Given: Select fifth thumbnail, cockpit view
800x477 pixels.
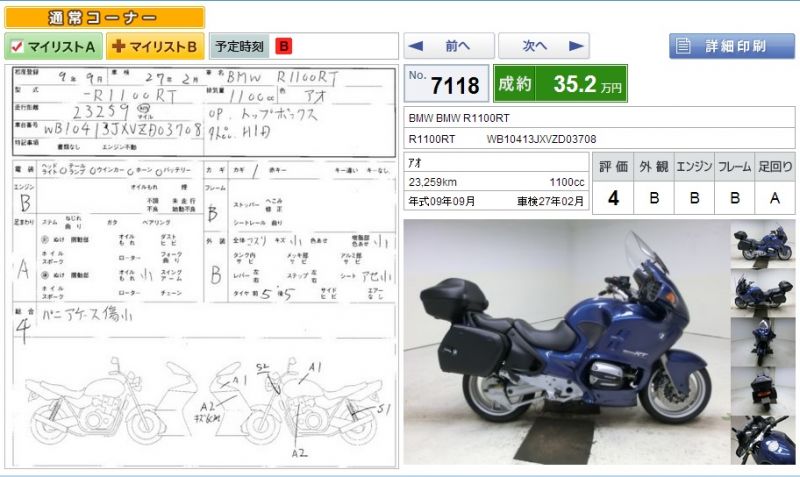Looking at the screenshot, I should pos(763,440).
